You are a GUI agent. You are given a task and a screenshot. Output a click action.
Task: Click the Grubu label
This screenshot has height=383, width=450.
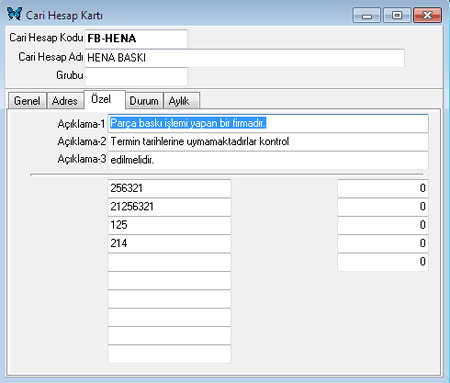tap(70, 75)
